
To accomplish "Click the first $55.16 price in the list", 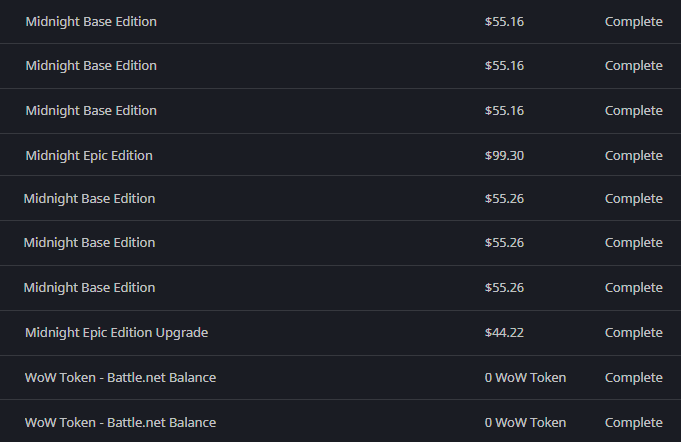I will pyautogui.click(x=504, y=21).
